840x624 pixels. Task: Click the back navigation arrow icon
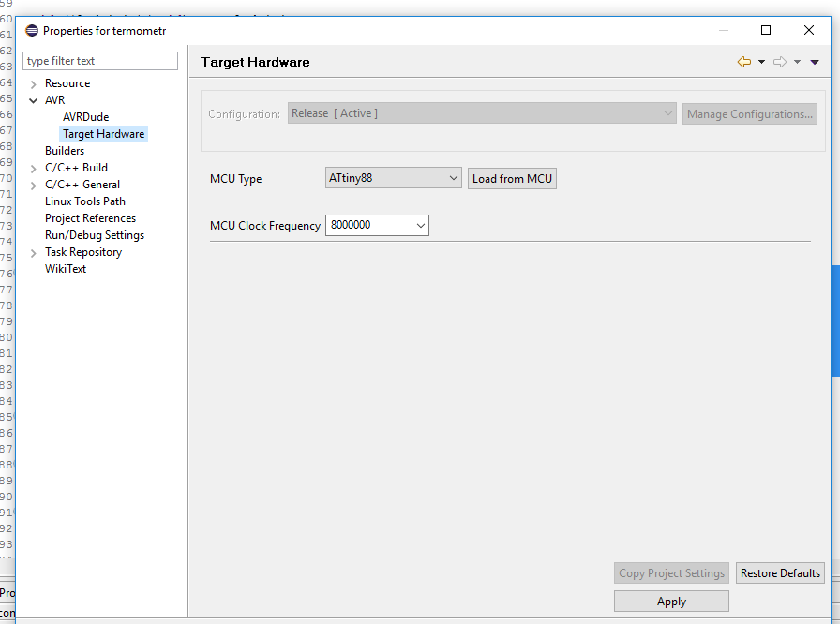[744, 62]
